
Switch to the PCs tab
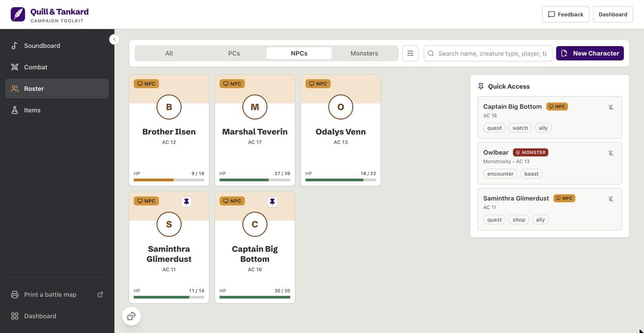click(x=234, y=53)
